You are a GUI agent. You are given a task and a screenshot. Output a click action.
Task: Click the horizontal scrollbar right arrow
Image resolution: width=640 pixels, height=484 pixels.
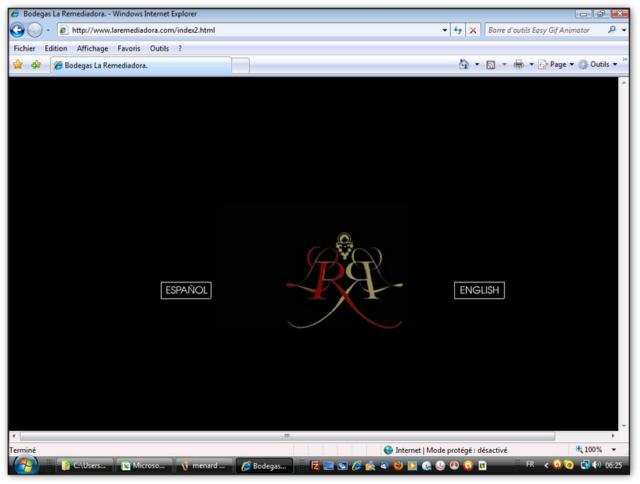point(613,436)
